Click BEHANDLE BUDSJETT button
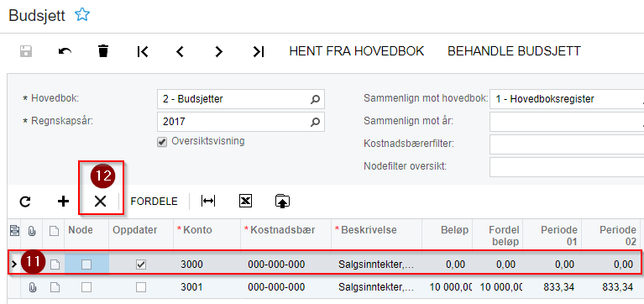The image size is (644, 304). (x=514, y=51)
